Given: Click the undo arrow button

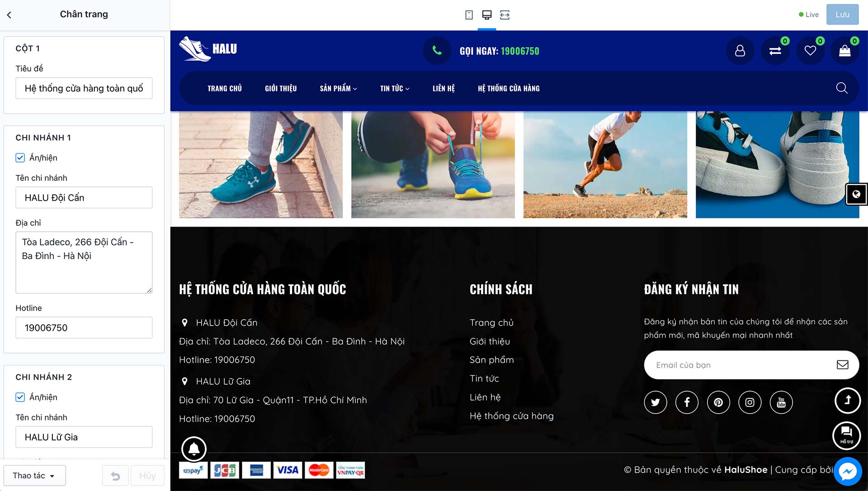Looking at the screenshot, I should 115,476.
